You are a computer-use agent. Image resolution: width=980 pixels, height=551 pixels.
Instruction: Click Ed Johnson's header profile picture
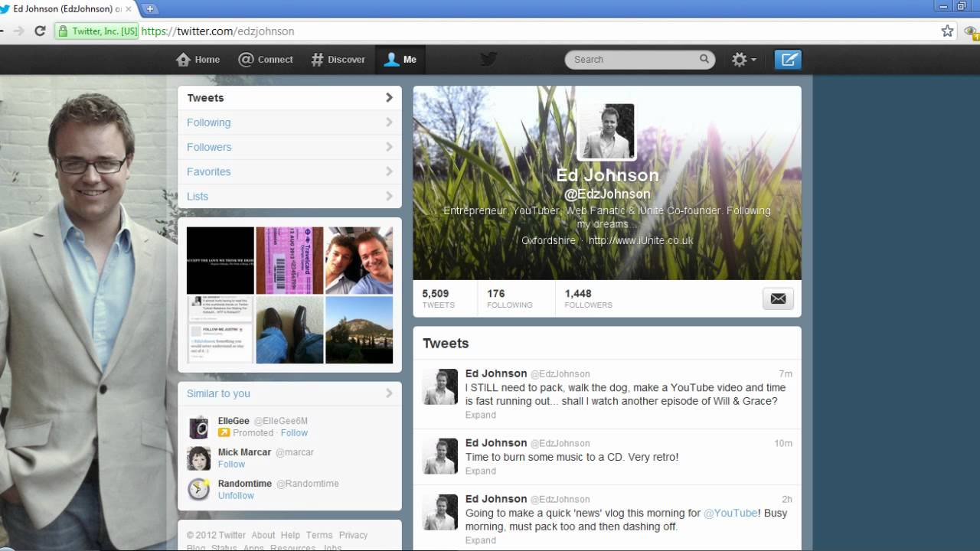click(606, 131)
